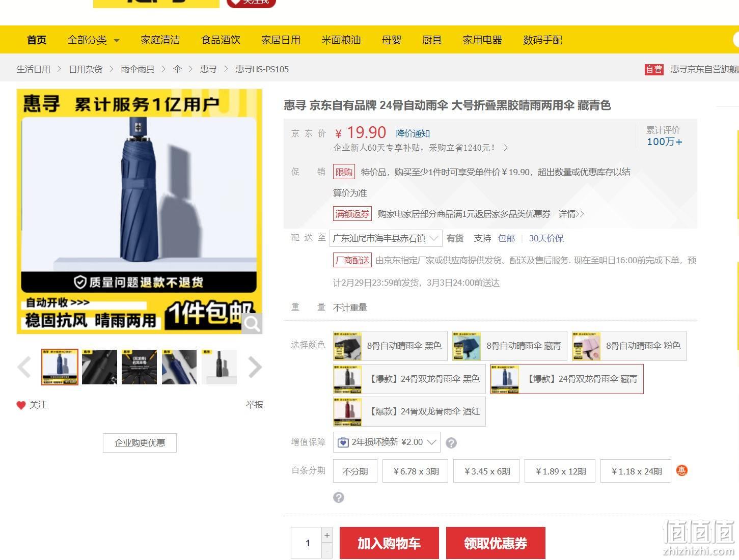Select fourth blue umbrella handle thumbnail

(x=179, y=367)
